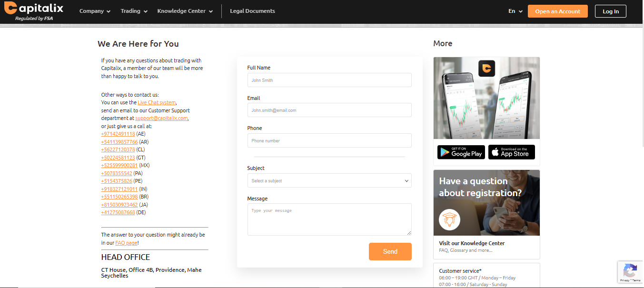Click the Open an Account button
The image size is (644, 288).
click(557, 11)
